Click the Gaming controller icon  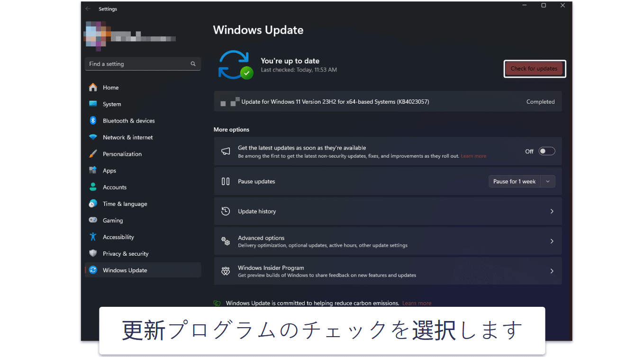[93, 220]
